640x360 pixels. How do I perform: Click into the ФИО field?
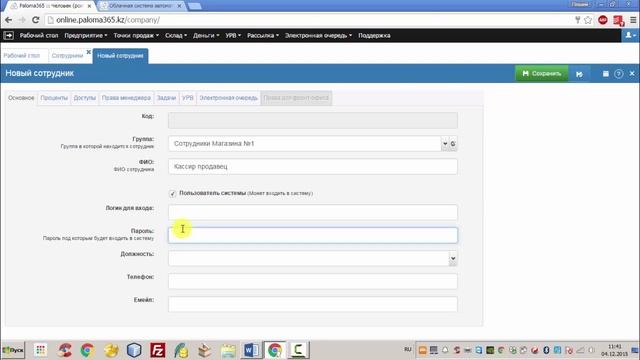[313, 167]
